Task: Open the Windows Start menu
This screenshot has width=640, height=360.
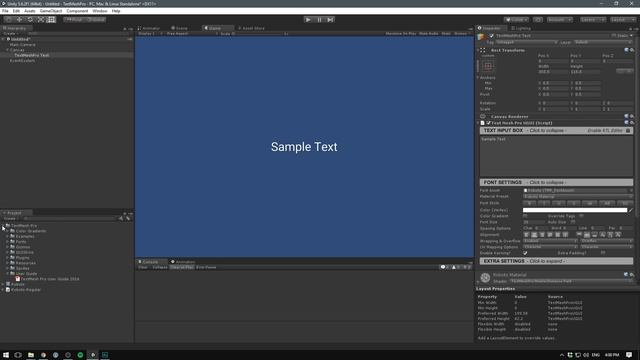Action: [x=6, y=355]
